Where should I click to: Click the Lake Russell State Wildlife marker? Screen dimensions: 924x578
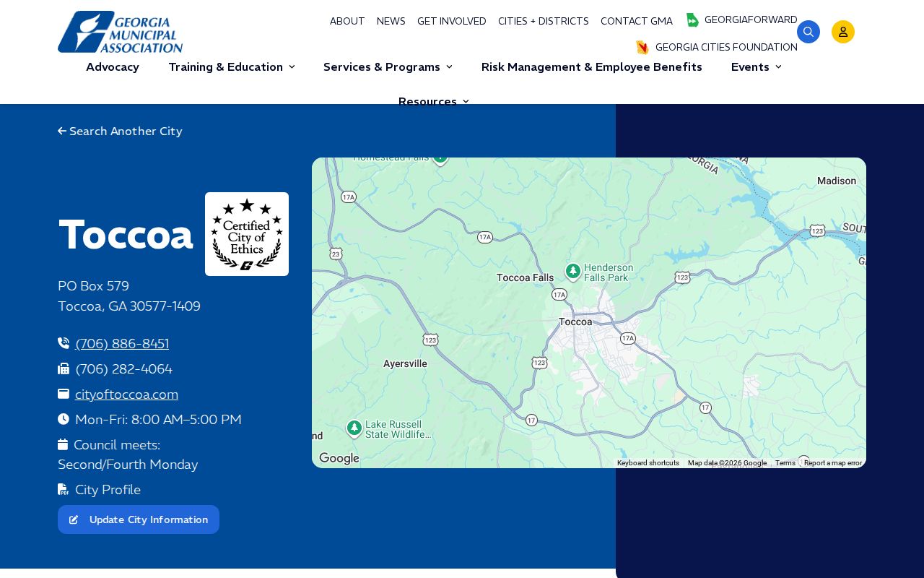tap(354, 428)
